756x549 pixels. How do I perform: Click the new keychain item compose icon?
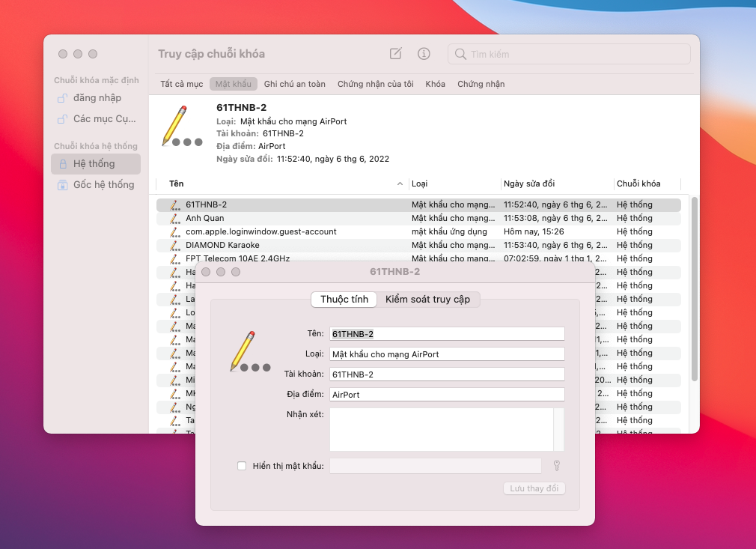coord(395,53)
